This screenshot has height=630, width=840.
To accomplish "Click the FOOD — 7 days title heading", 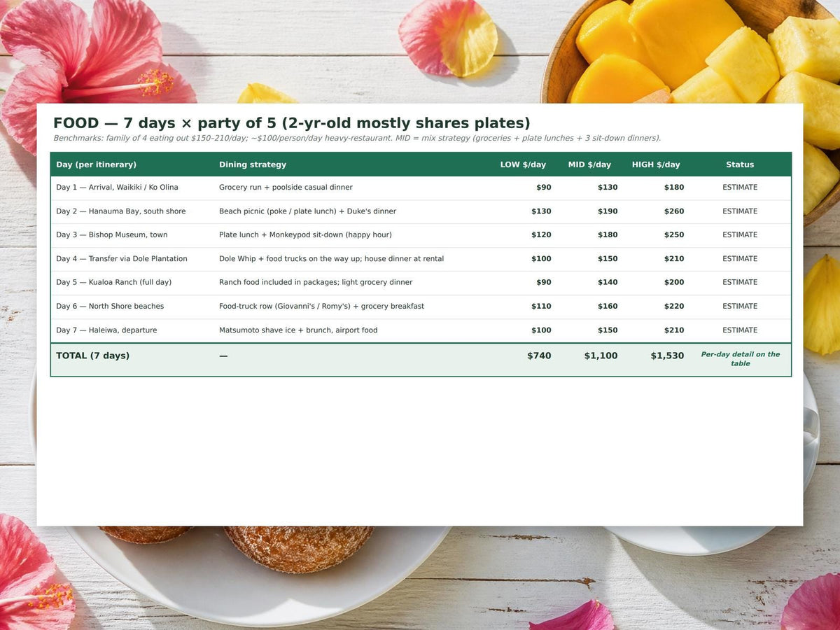I will pyautogui.click(x=291, y=123).
